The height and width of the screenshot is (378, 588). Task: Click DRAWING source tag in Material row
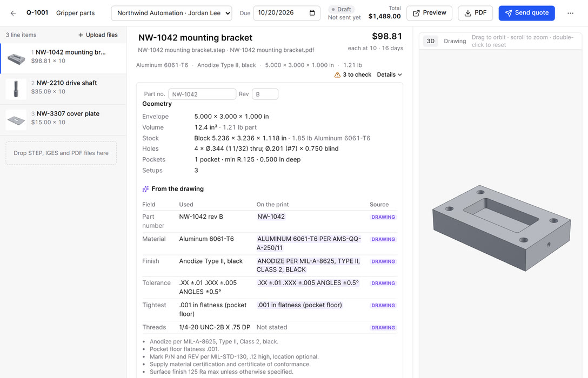click(383, 239)
